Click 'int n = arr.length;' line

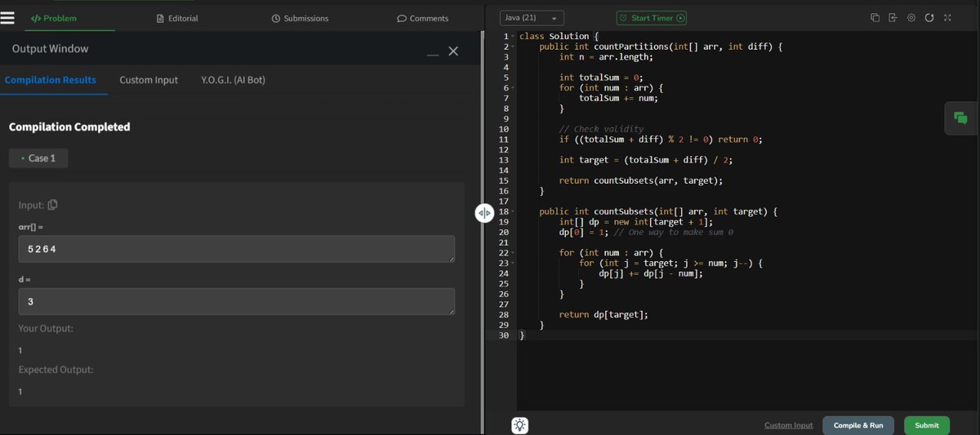tap(606, 57)
